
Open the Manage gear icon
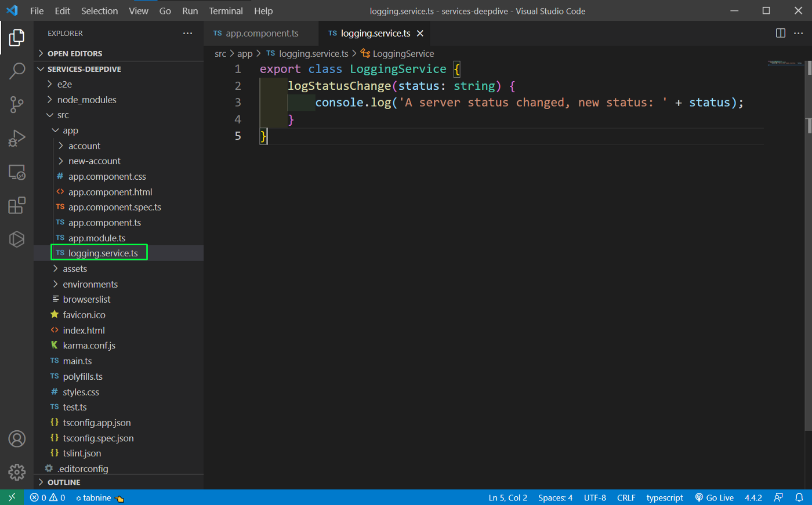(x=17, y=473)
